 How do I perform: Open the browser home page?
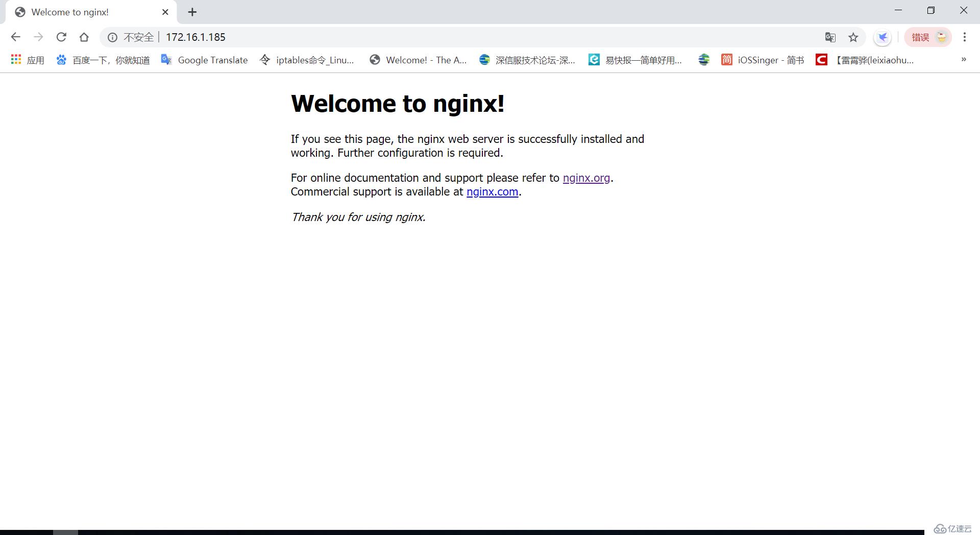[x=84, y=37]
